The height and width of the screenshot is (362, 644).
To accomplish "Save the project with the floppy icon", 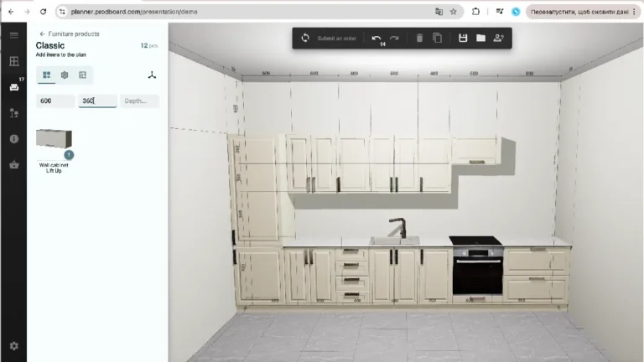I will pos(462,39).
